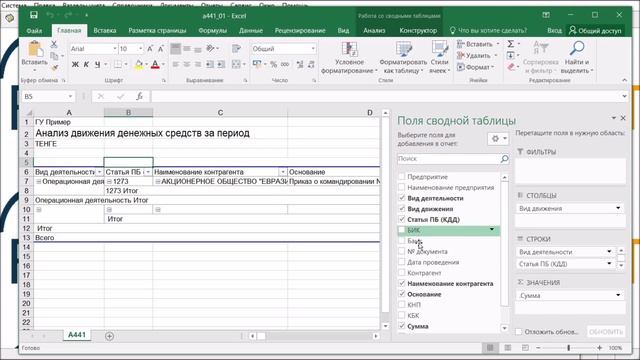Screen dimensions: 640x360
Task: Click the wrap text icon
Action: (x=236, y=49)
